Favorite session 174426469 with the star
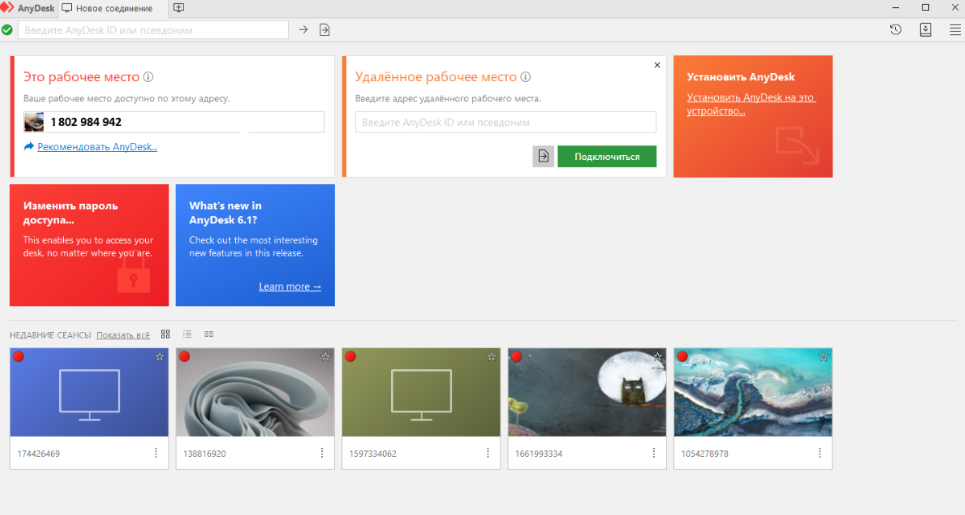 (x=159, y=357)
